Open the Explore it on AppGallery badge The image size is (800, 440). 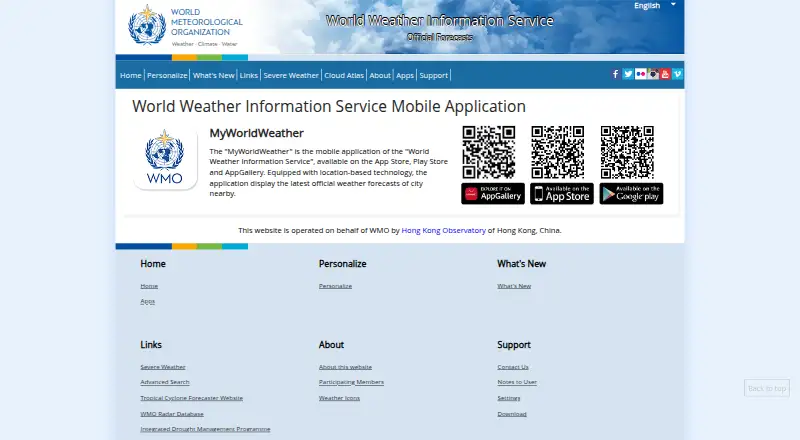pos(493,193)
